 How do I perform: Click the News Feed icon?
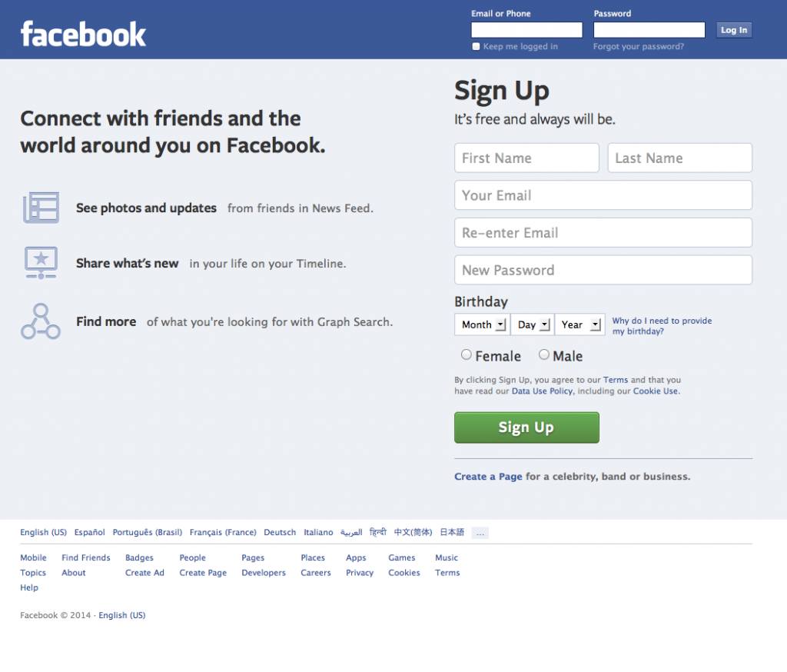[x=42, y=208]
